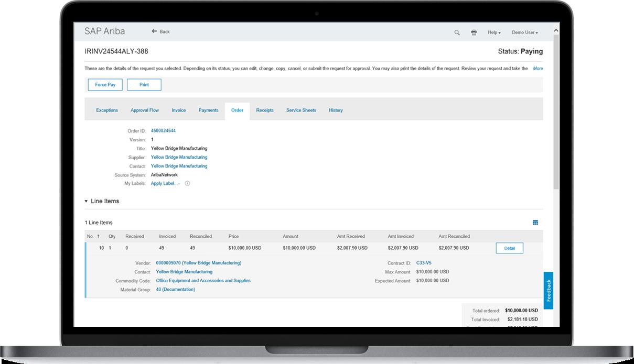This screenshot has height=364, width=634.
Task: Switch to the Approval Flow tab
Action: coord(145,111)
